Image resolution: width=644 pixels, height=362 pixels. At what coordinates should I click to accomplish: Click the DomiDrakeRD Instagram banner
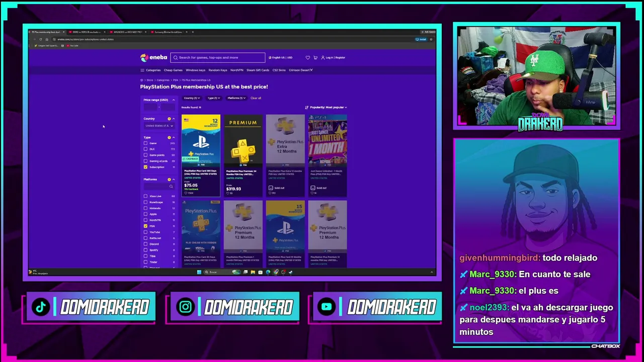click(x=234, y=307)
